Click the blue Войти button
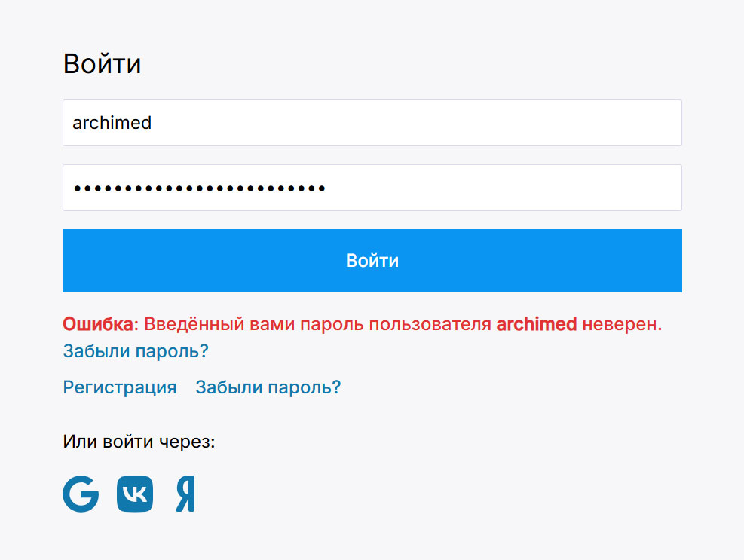The height and width of the screenshot is (560, 744). (x=372, y=261)
